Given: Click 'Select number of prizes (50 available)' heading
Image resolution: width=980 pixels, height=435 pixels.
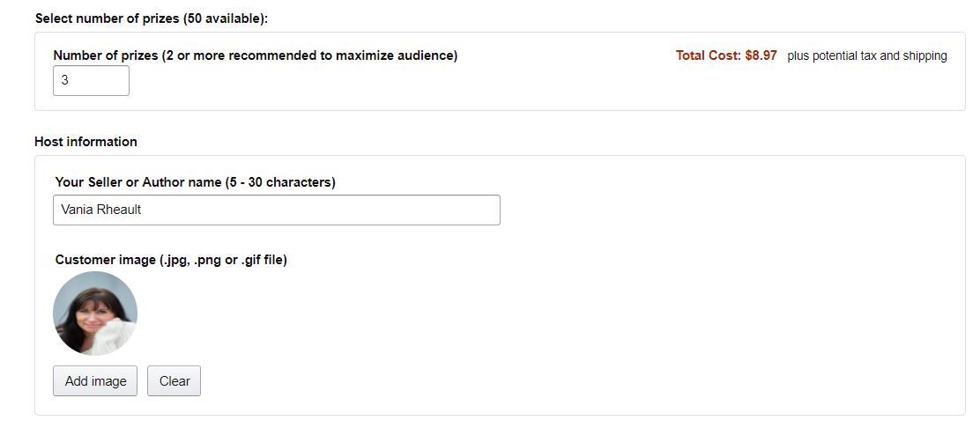Looking at the screenshot, I should pyautogui.click(x=151, y=18).
